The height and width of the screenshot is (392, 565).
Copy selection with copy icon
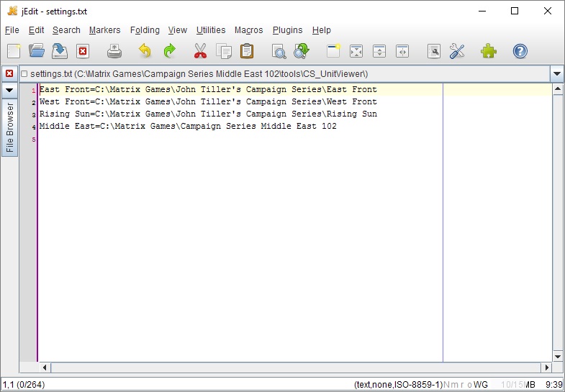[224, 51]
